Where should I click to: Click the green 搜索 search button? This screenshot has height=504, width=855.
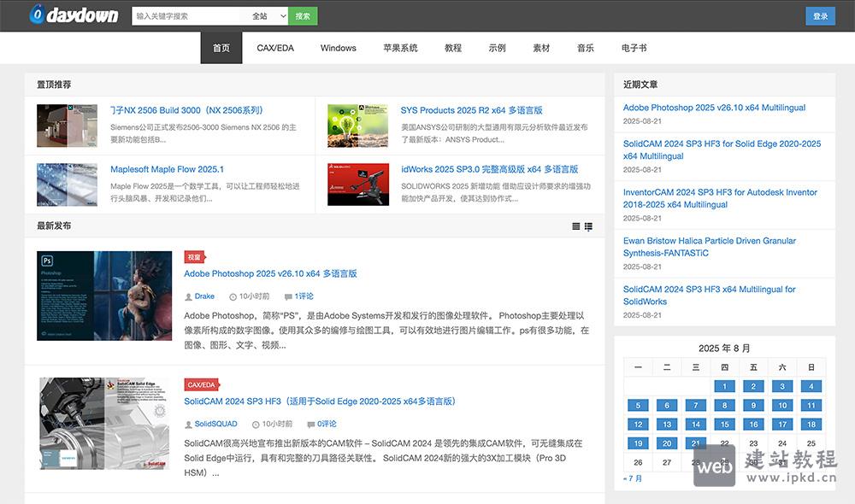click(x=303, y=15)
